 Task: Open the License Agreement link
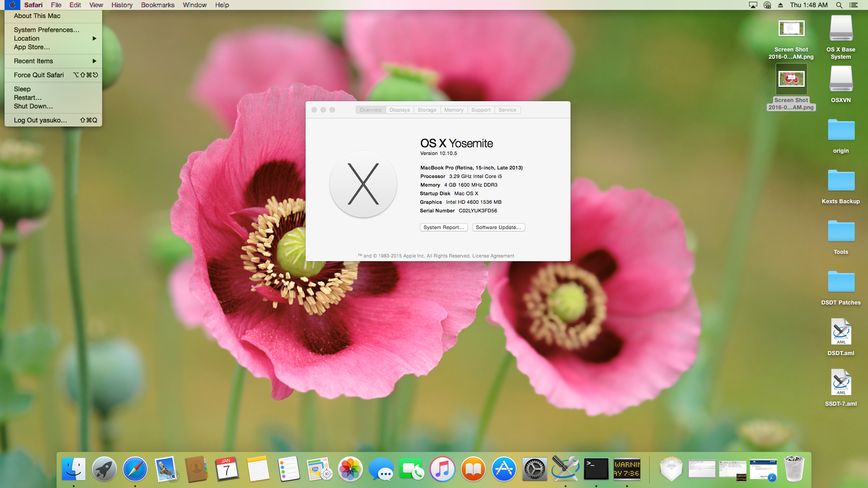pos(493,256)
